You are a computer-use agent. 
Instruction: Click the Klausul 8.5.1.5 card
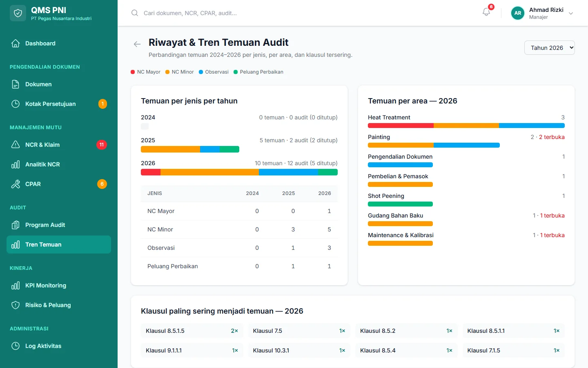(x=192, y=331)
